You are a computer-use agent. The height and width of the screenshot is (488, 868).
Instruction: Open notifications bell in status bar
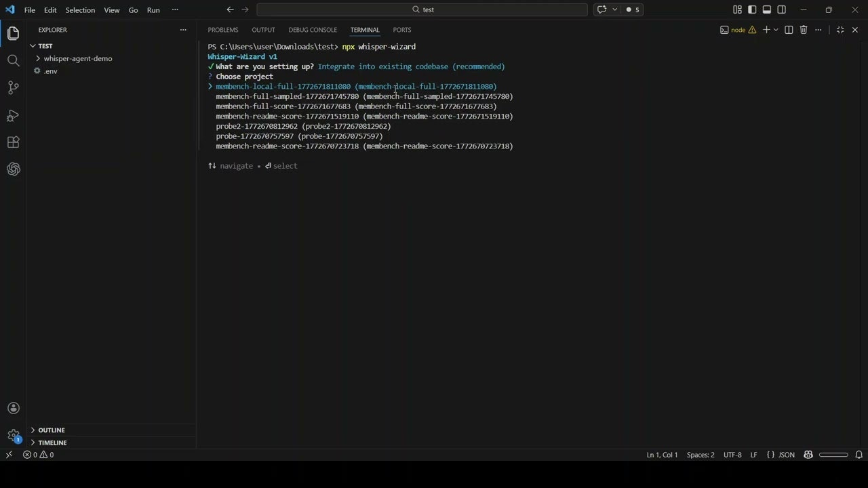pyautogui.click(x=859, y=455)
